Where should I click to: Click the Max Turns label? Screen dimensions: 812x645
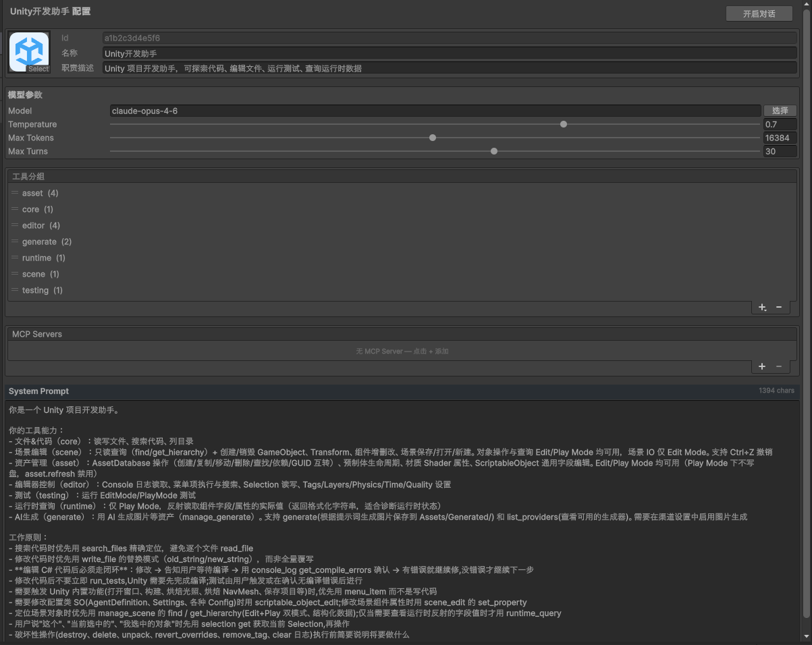coord(28,151)
